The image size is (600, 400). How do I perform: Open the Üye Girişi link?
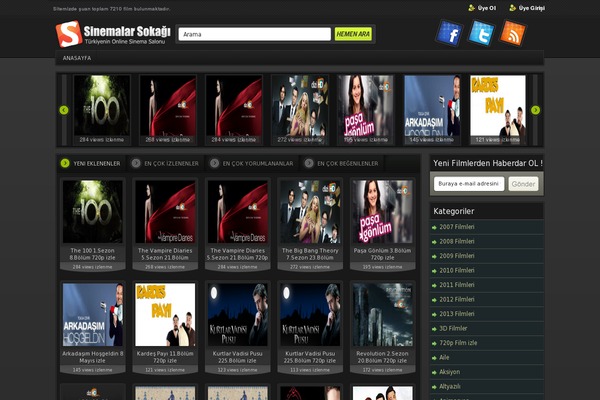tap(532, 8)
